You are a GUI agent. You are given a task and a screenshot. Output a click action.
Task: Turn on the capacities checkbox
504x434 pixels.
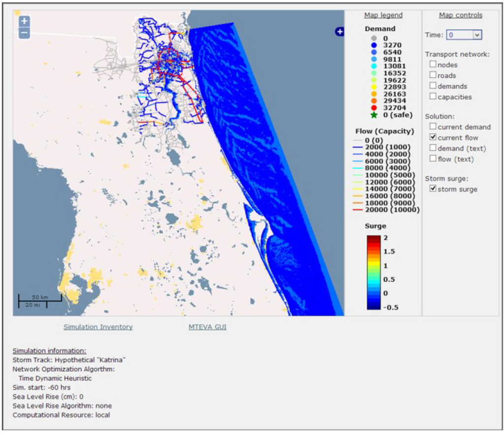[x=433, y=97]
